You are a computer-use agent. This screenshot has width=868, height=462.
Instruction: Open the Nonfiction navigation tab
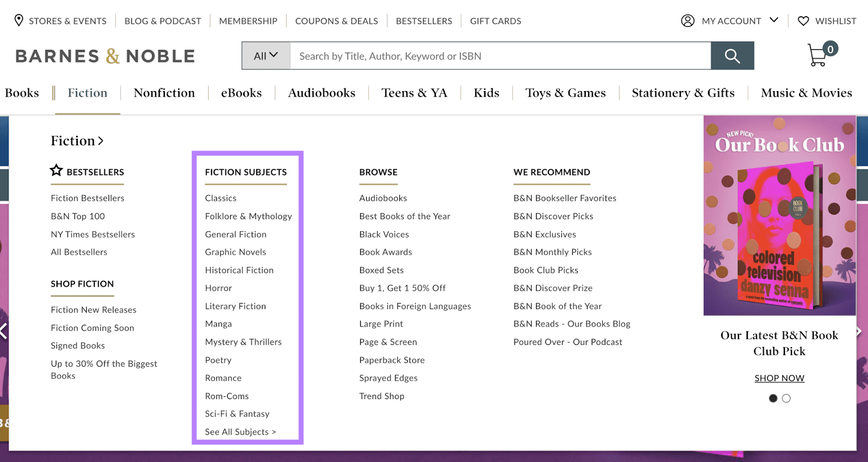pyautogui.click(x=164, y=93)
